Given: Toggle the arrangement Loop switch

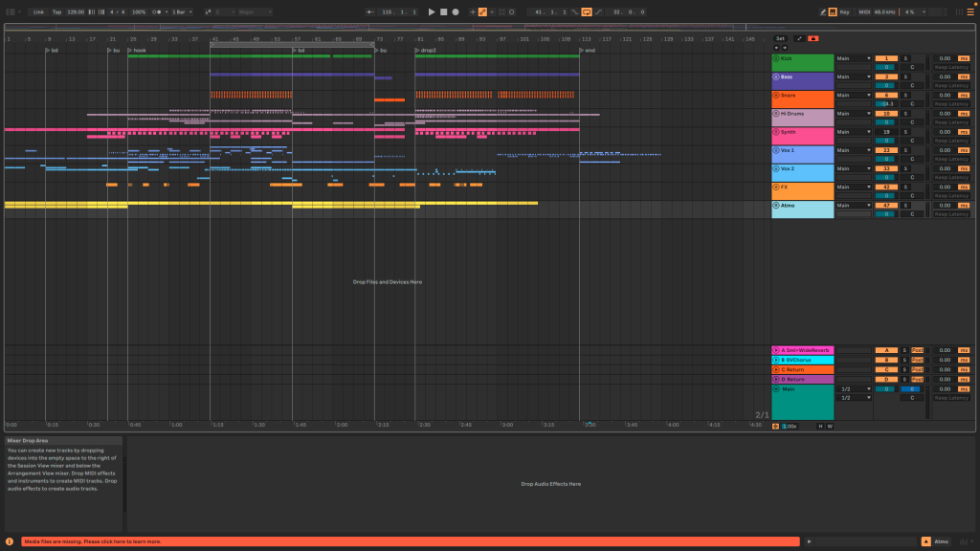Looking at the screenshot, I should 586,11.
